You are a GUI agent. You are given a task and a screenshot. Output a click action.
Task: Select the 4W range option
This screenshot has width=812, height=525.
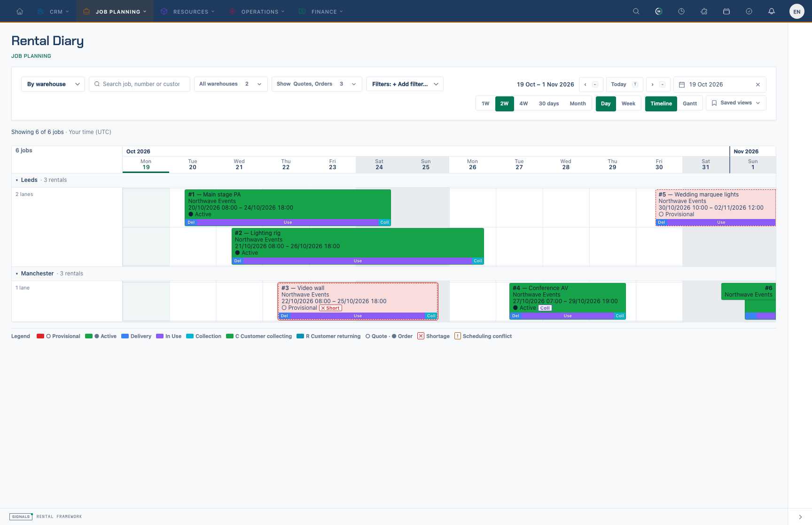524,103
